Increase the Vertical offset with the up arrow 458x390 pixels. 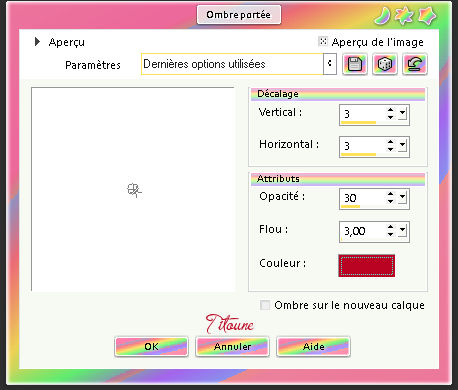click(390, 110)
